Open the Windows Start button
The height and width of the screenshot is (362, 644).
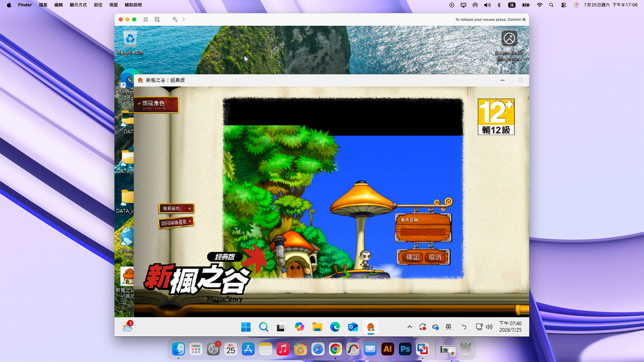click(246, 327)
